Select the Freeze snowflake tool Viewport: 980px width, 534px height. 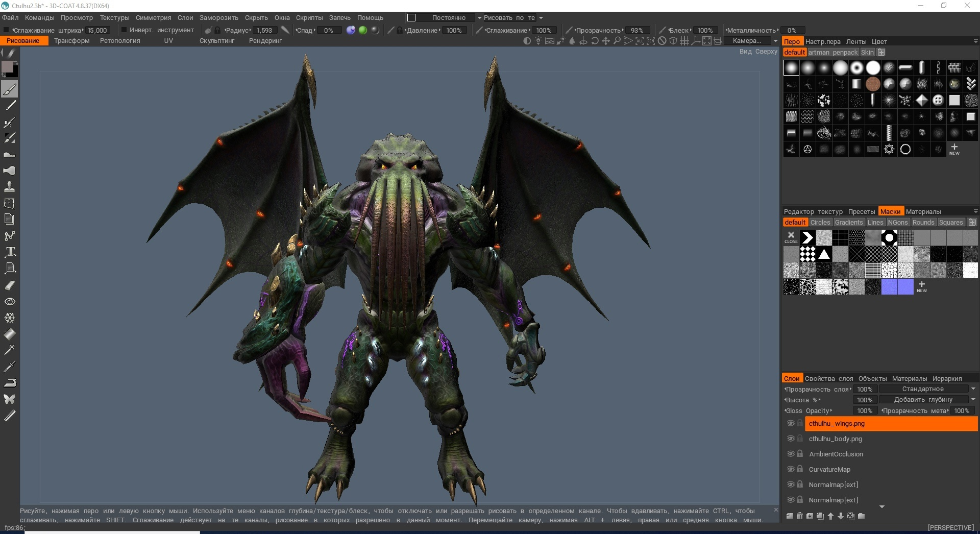click(10, 318)
